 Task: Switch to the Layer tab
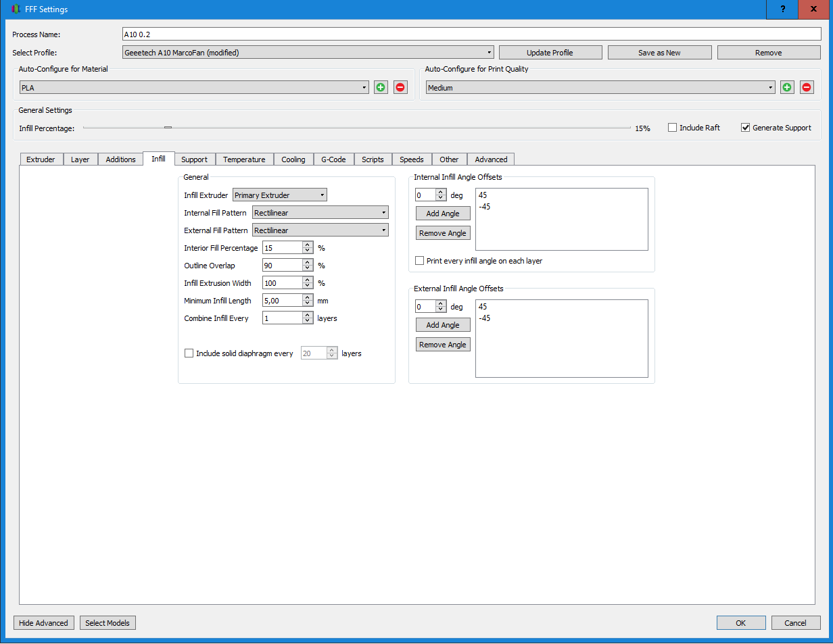click(x=80, y=159)
